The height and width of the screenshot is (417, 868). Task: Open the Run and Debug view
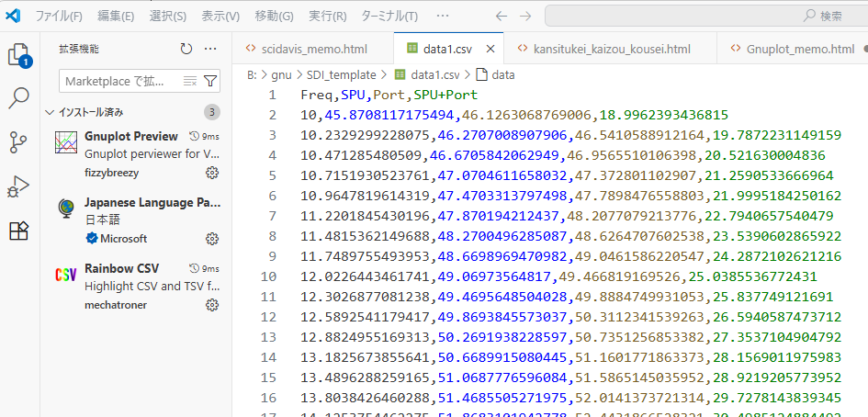pyautogui.click(x=19, y=186)
